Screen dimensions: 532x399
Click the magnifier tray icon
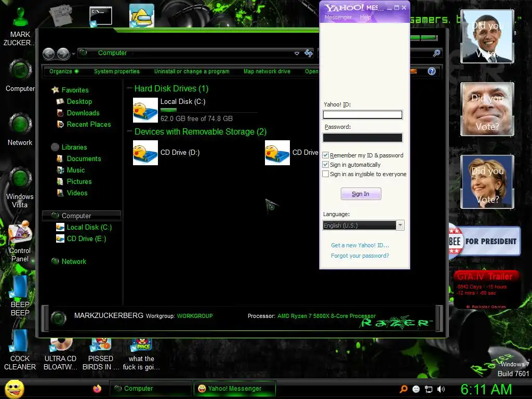(403, 389)
